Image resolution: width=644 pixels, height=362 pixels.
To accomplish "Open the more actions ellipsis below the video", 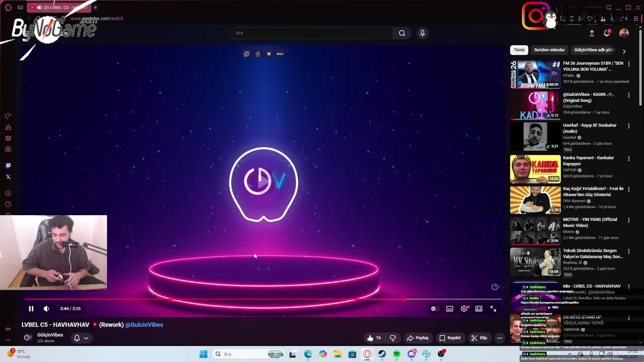I will click(x=500, y=338).
